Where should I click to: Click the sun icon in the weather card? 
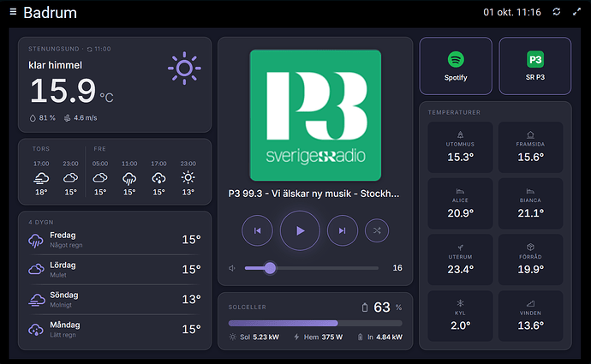(x=184, y=69)
